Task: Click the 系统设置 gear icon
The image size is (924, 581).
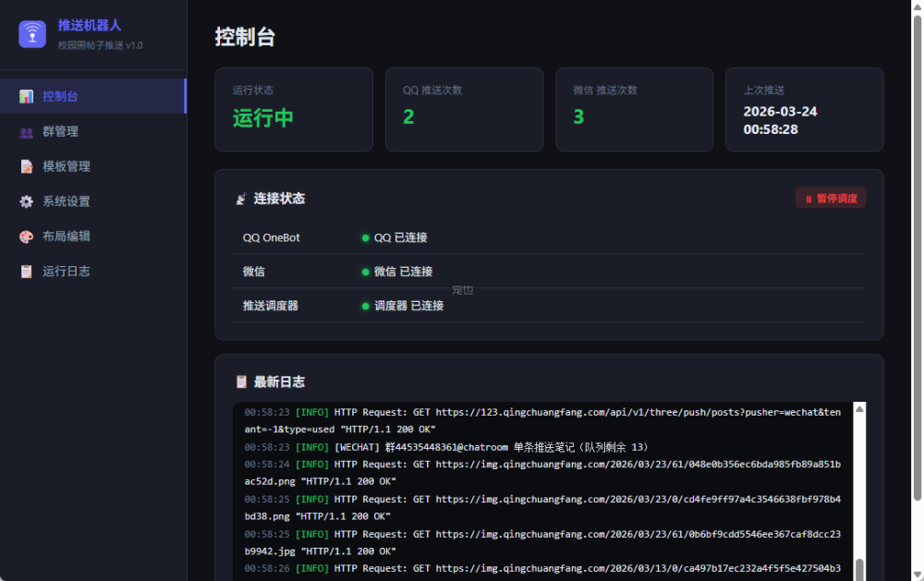Action: tap(26, 201)
